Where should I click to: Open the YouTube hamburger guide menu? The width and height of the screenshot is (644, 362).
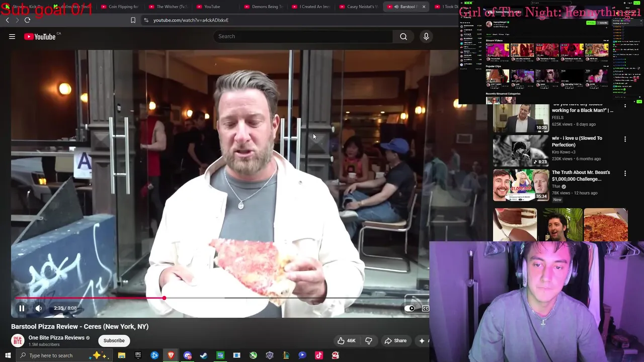[12, 36]
